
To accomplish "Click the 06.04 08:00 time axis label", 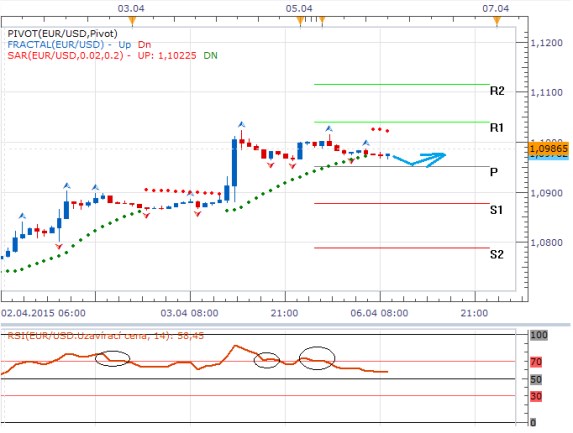I will pyautogui.click(x=379, y=313).
